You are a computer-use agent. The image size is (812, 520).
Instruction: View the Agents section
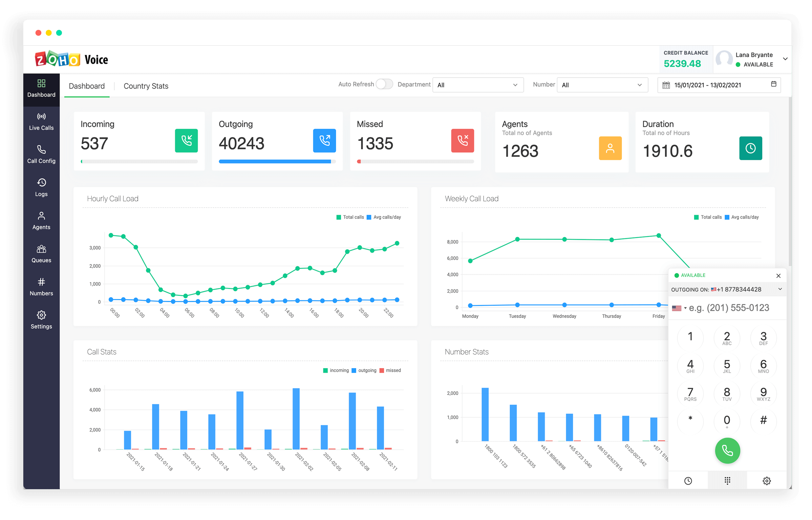41,220
